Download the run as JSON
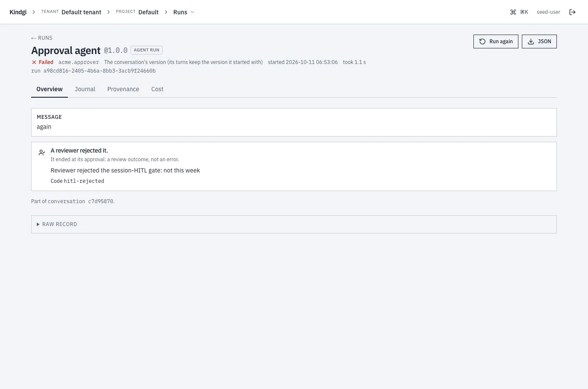The image size is (588, 389). click(x=539, y=41)
